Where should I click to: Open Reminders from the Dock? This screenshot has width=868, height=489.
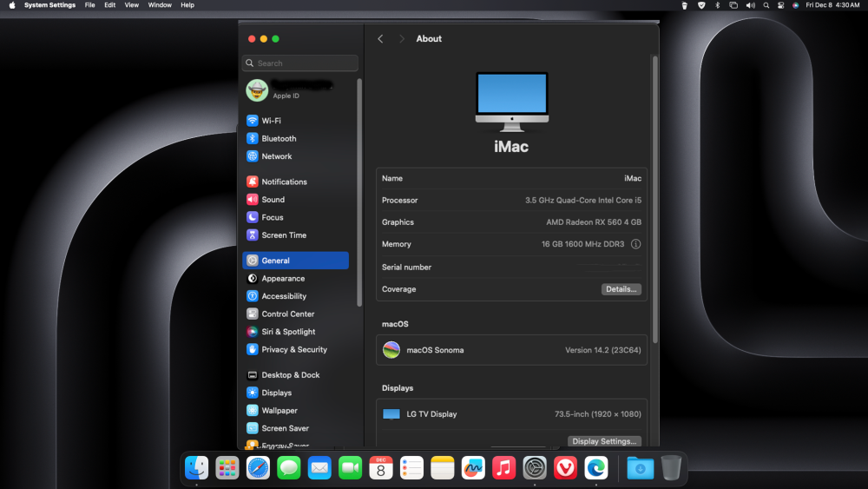tap(411, 468)
